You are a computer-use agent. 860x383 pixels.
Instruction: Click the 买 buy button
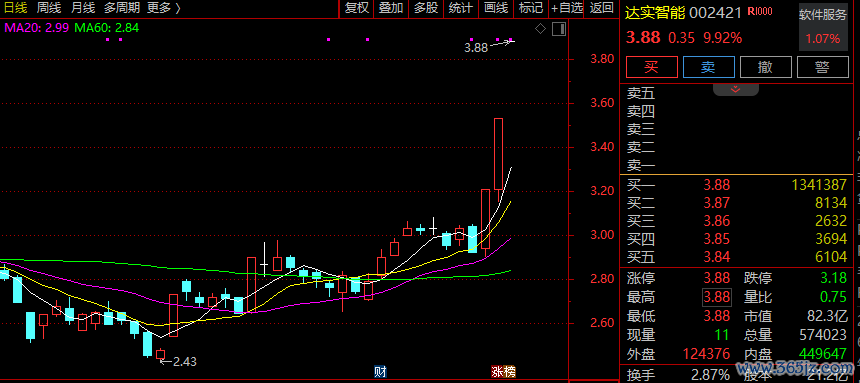651,67
